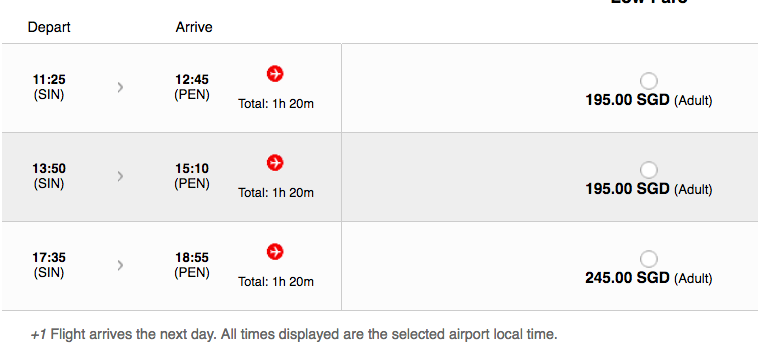
Task: Click the chevron arrow in the 13:50 flight row
Action: pos(120,176)
